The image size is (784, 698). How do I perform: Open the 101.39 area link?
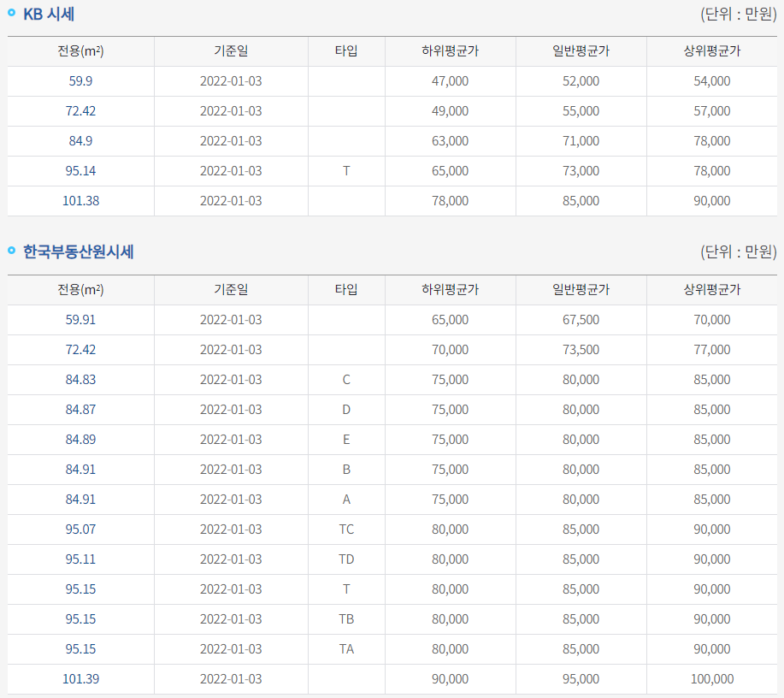point(80,679)
